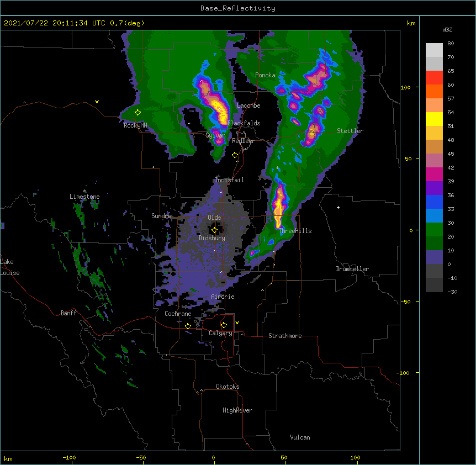Select the Banff label
The width and height of the screenshot is (476, 465).
click(68, 313)
